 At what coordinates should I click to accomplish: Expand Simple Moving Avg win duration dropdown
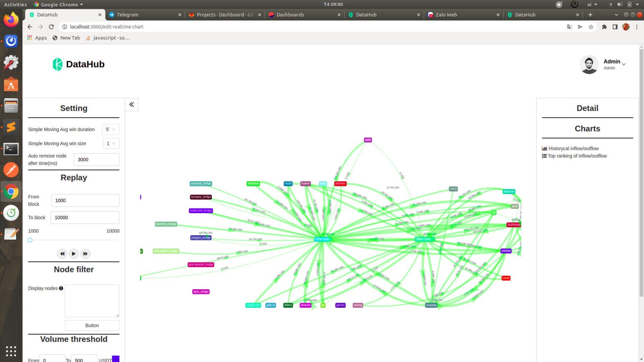click(x=110, y=130)
